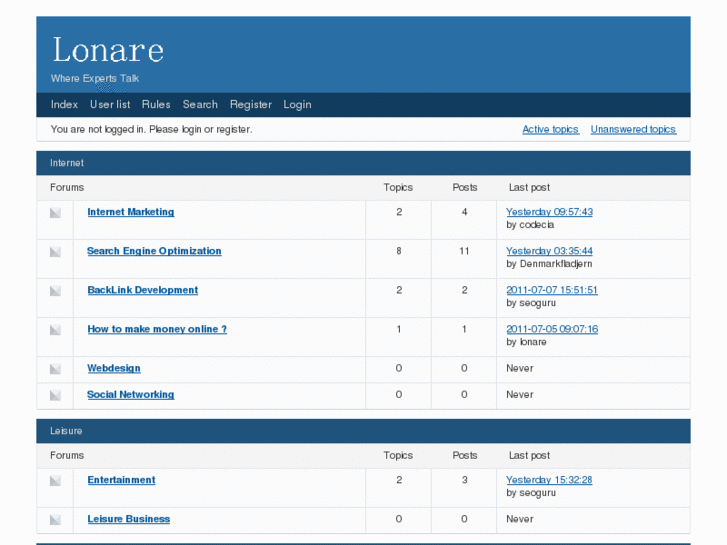Click the Forums column header under Leisure
The width and height of the screenshot is (727, 545).
coord(67,455)
